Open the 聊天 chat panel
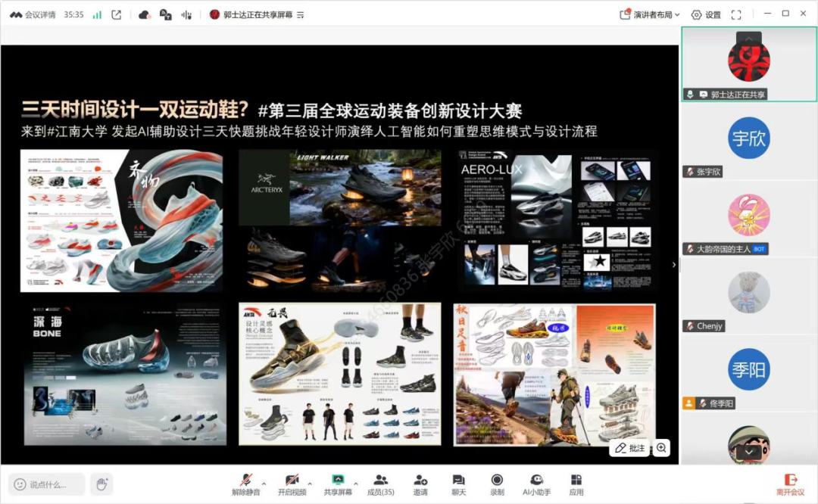 (458, 482)
